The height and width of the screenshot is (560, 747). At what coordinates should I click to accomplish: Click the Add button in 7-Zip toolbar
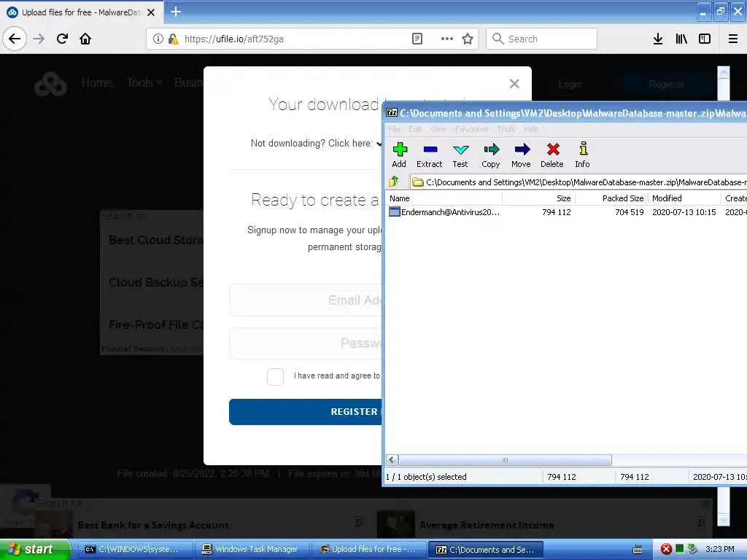point(399,155)
